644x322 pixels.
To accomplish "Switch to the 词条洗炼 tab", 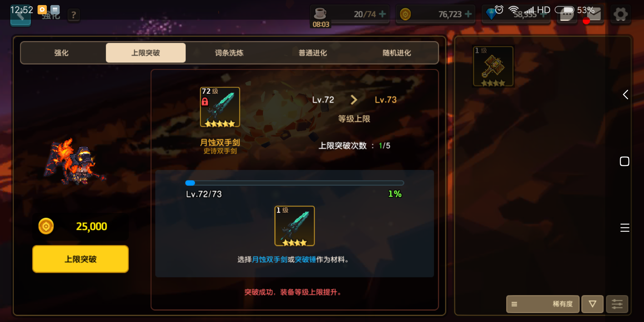I will pos(229,53).
